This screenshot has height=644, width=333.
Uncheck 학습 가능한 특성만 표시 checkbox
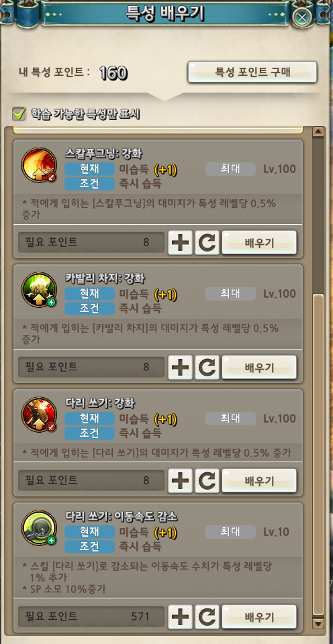click(19, 114)
